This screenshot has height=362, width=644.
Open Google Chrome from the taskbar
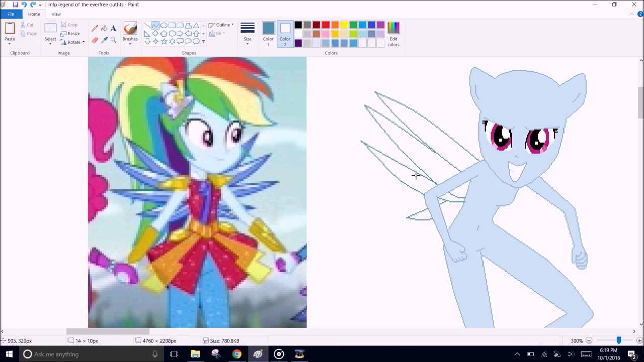(237, 354)
